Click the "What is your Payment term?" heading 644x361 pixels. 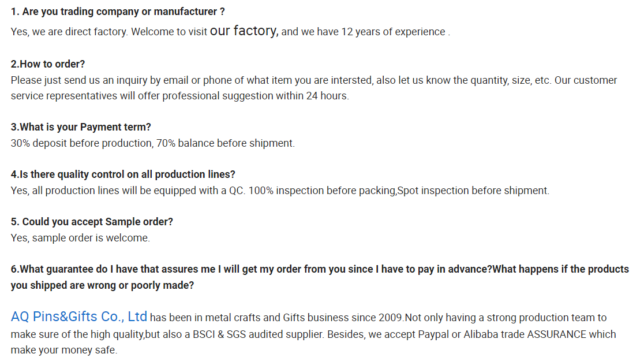pos(81,127)
